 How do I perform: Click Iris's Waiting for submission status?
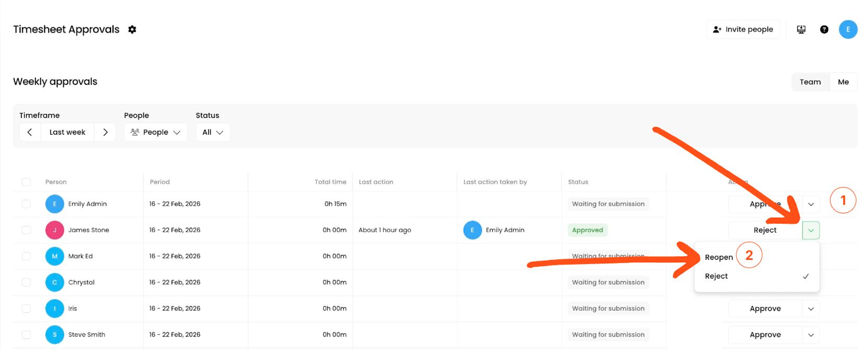click(608, 309)
